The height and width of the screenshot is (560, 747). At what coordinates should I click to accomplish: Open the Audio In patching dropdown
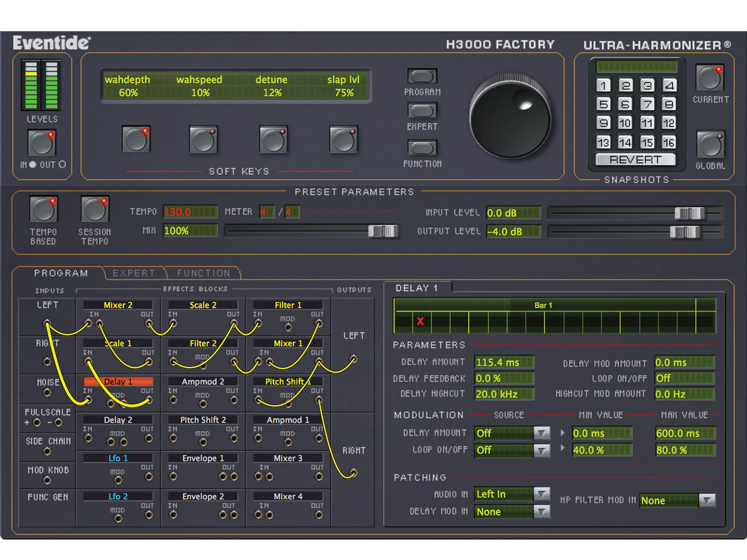(x=542, y=494)
